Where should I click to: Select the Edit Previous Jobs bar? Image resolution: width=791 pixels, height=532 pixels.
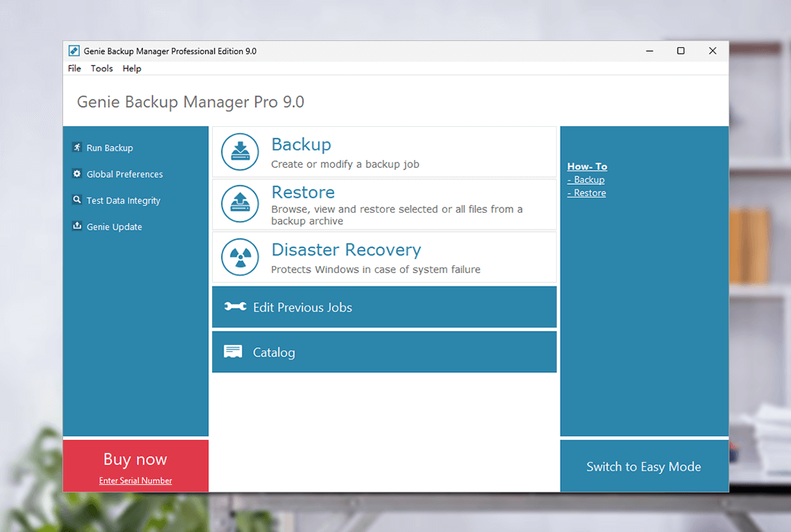click(x=384, y=307)
